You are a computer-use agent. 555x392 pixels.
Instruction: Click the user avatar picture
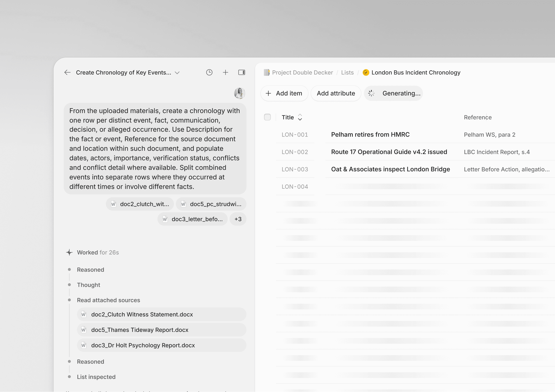240,93
